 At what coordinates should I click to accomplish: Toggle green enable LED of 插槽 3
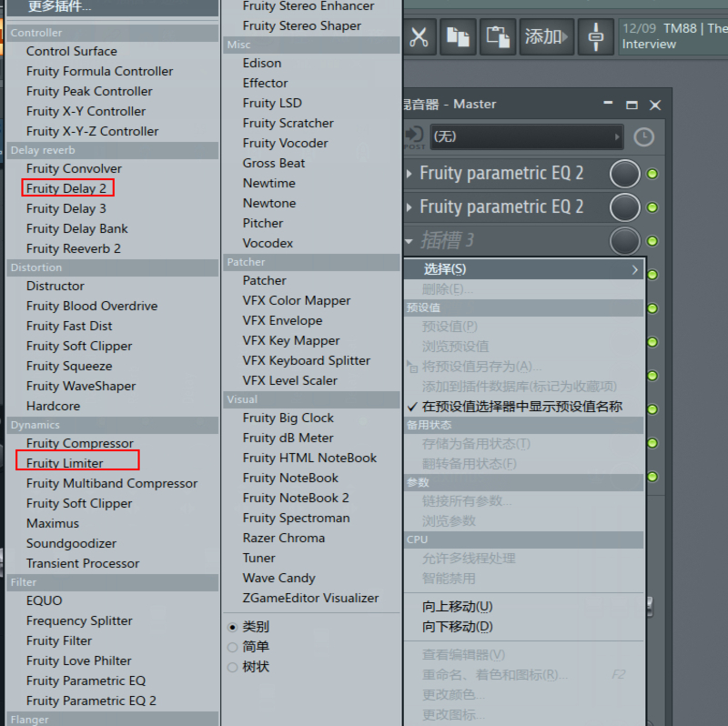point(652,241)
